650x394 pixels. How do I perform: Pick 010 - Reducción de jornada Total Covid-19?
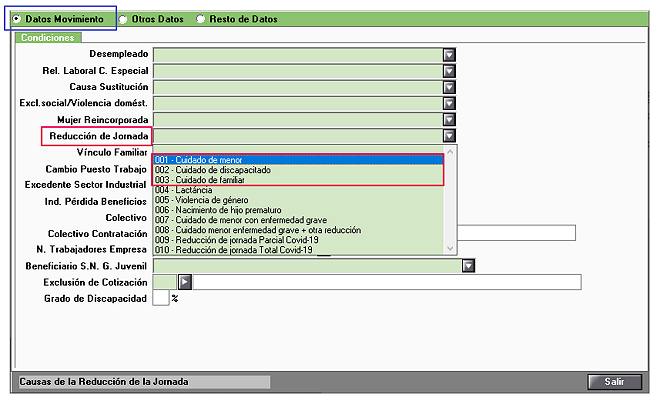[298, 250]
